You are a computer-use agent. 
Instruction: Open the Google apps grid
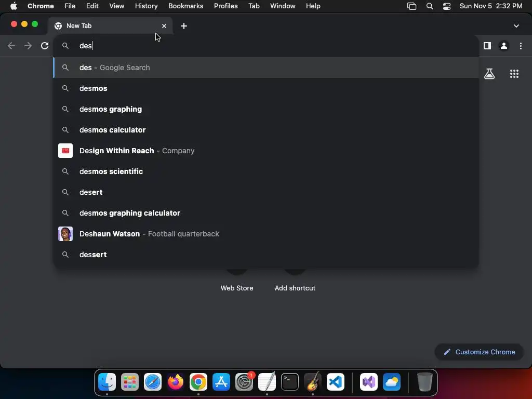514,74
